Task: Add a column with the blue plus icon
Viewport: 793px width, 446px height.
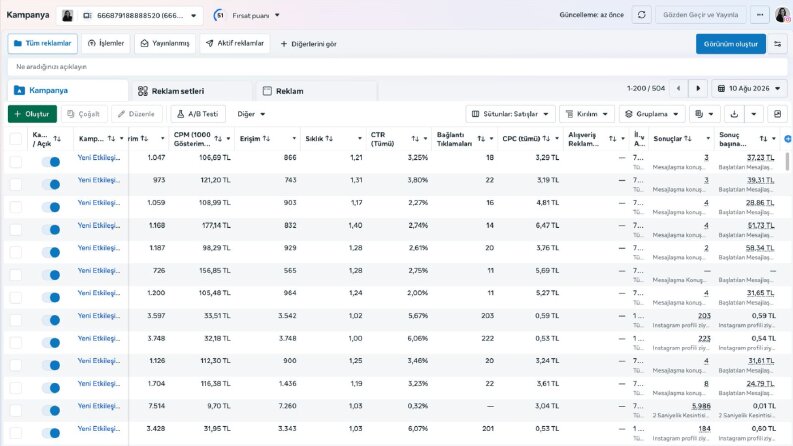Action: point(787,139)
